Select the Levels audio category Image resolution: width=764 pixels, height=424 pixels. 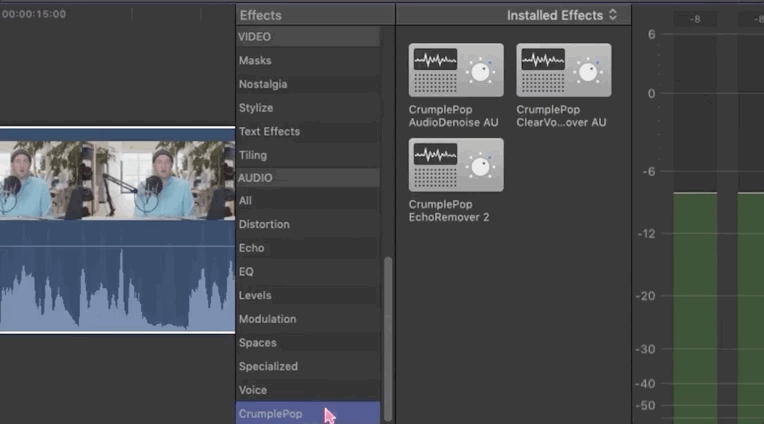click(308, 295)
